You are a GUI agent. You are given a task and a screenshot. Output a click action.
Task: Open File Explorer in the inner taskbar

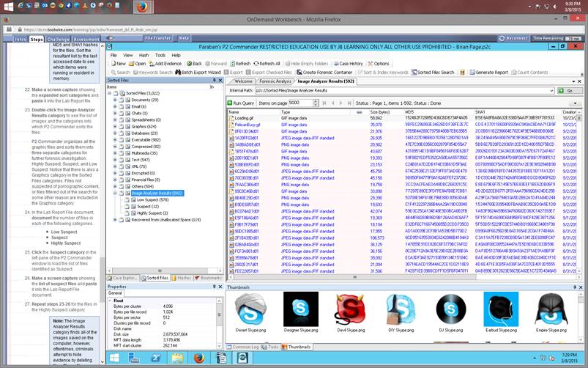point(177,358)
